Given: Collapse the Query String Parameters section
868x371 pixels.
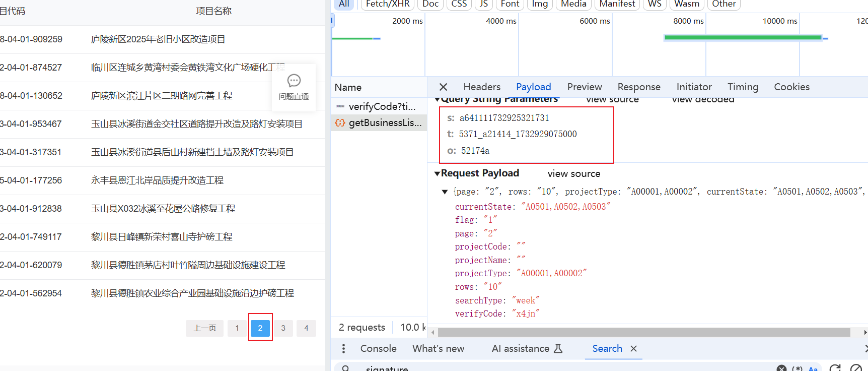Looking at the screenshot, I should [x=437, y=99].
